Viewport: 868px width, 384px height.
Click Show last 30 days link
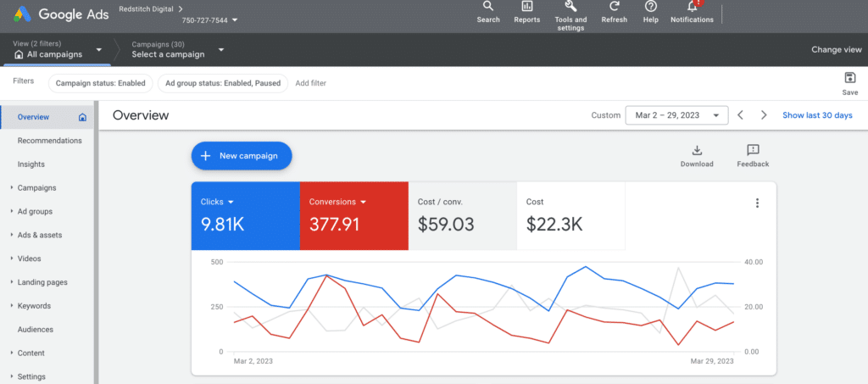(817, 115)
